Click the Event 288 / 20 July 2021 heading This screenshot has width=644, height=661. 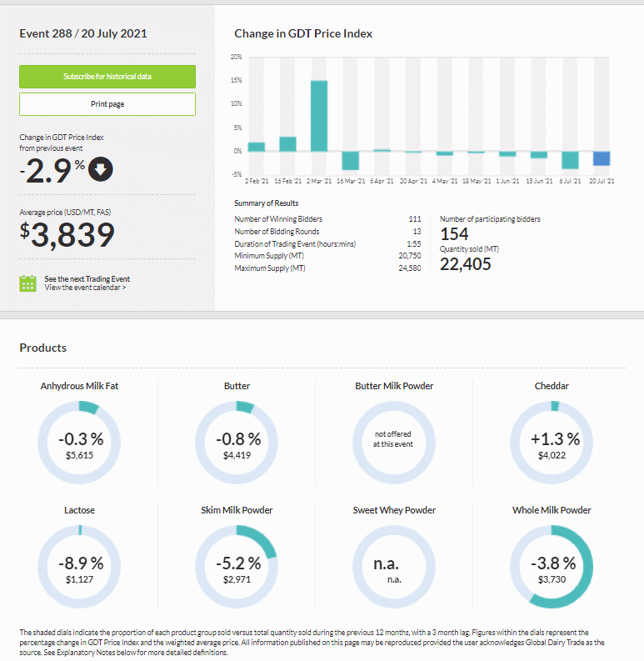(x=83, y=33)
